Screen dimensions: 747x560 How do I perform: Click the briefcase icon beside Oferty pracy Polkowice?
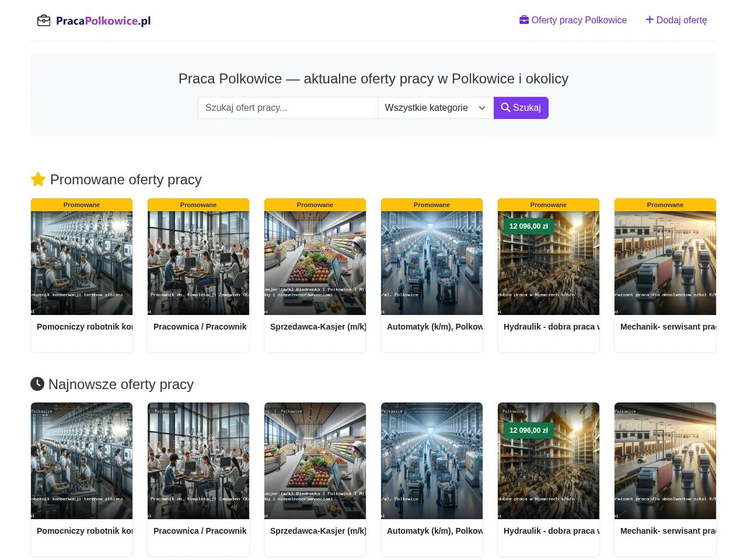[524, 20]
